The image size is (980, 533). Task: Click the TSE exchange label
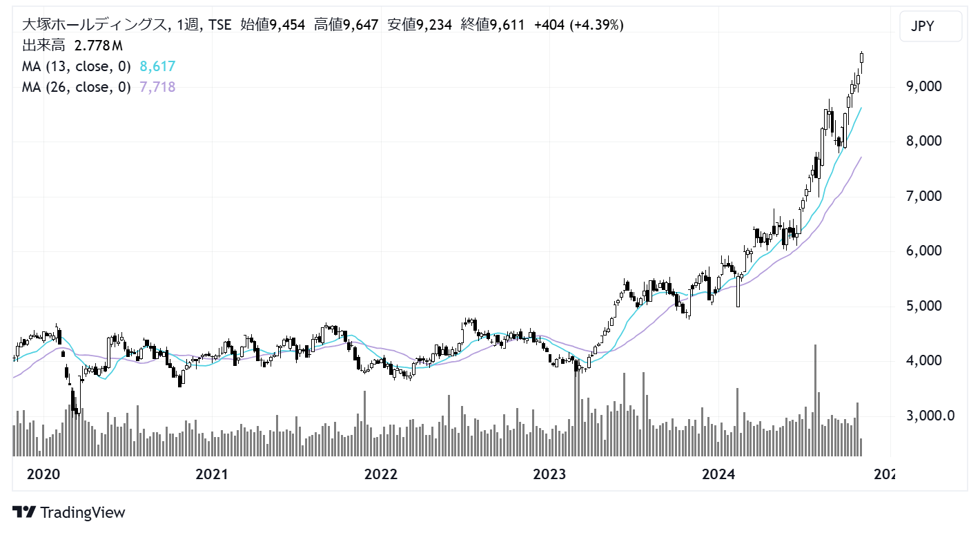220,26
